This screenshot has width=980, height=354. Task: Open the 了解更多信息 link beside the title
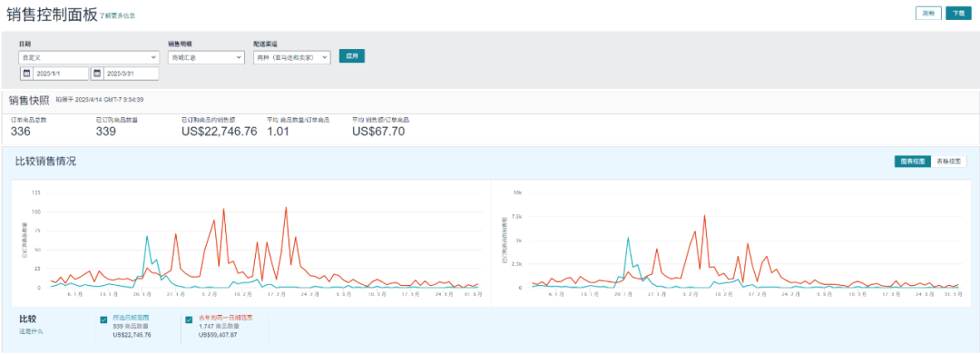coord(117,15)
